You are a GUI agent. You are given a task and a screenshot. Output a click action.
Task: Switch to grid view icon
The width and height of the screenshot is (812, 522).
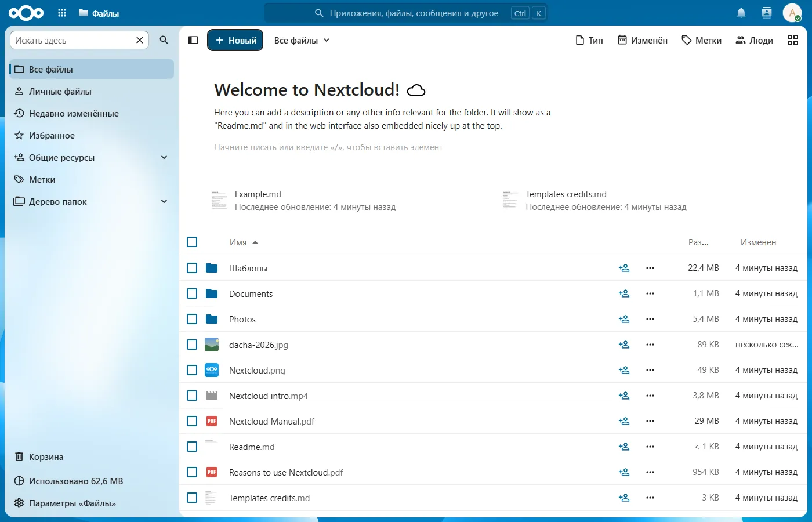point(793,40)
